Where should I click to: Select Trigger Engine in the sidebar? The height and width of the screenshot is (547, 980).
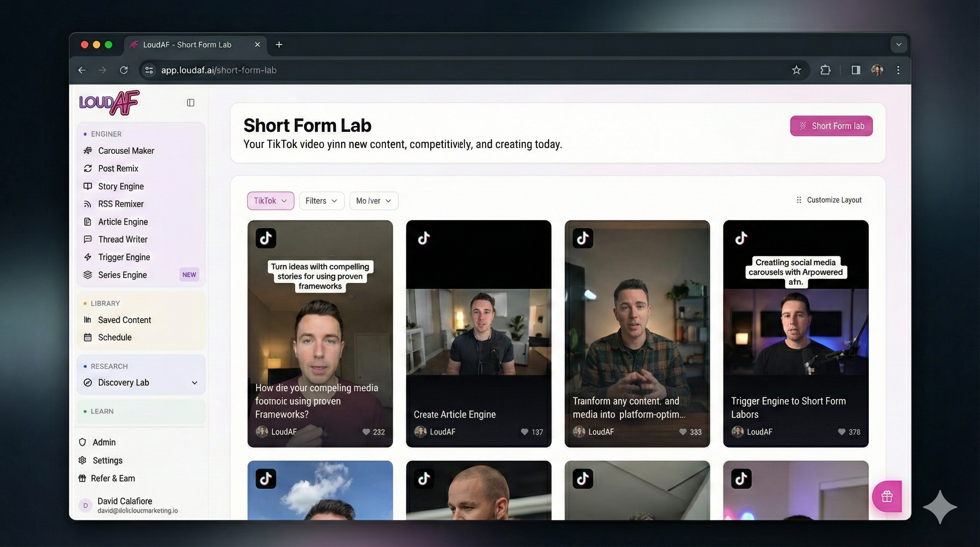pos(124,257)
